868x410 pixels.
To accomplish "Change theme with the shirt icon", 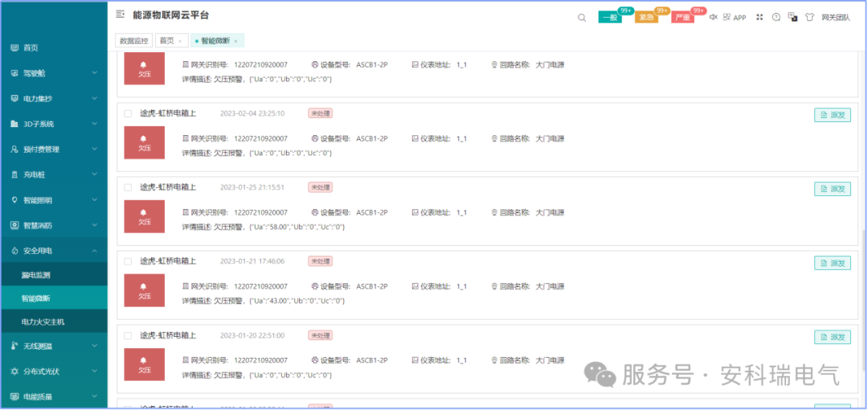I will 810,17.
